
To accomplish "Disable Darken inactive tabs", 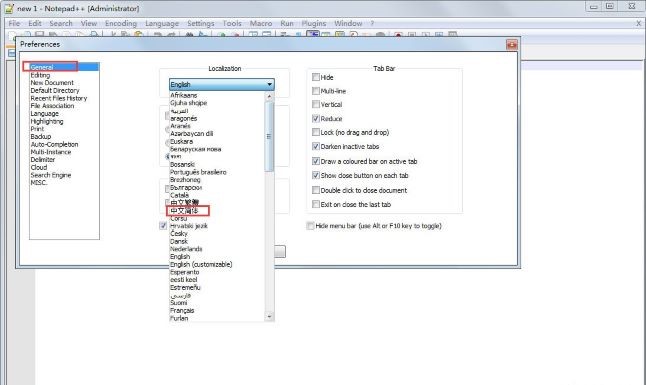I will (316, 146).
